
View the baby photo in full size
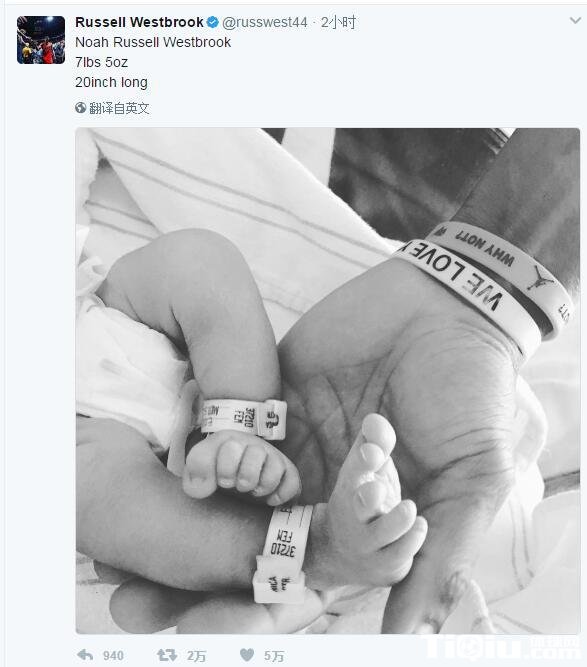pyautogui.click(x=328, y=381)
